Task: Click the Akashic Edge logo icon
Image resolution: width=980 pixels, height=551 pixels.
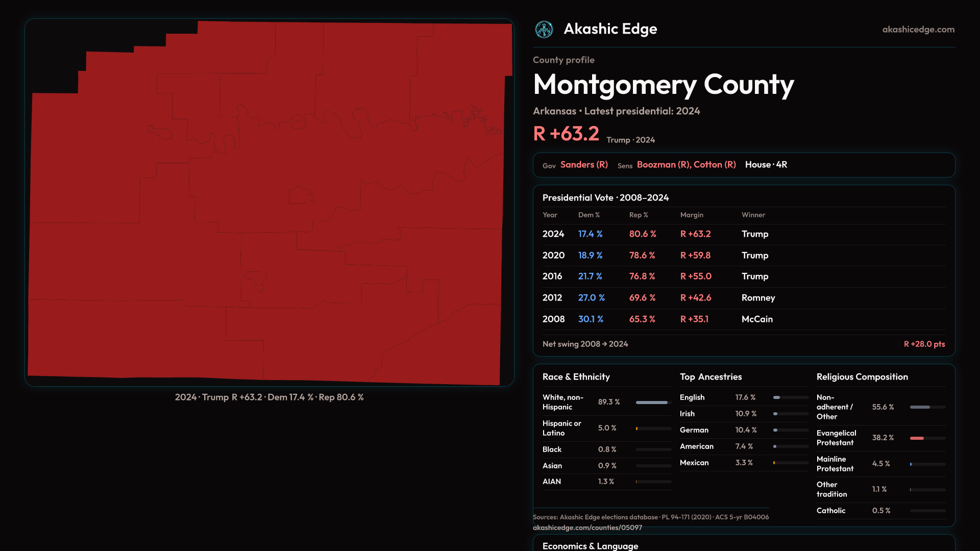Action: 544,30
